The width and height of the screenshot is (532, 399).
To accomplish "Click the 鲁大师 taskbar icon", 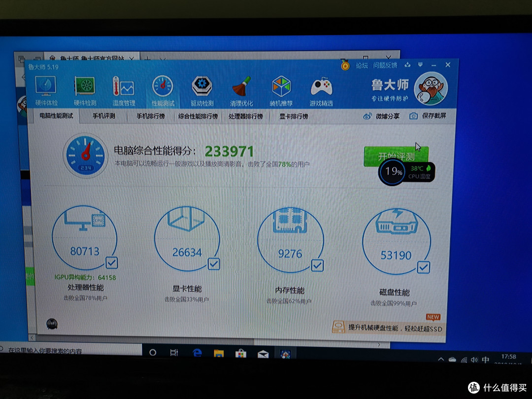I will [x=285, y=355].
